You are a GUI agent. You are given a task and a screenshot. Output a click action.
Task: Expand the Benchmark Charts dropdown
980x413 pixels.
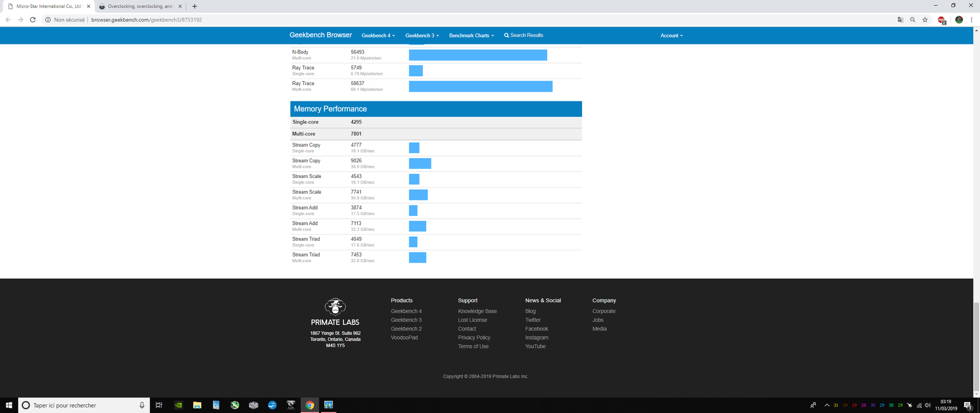(x=472, y=36)
